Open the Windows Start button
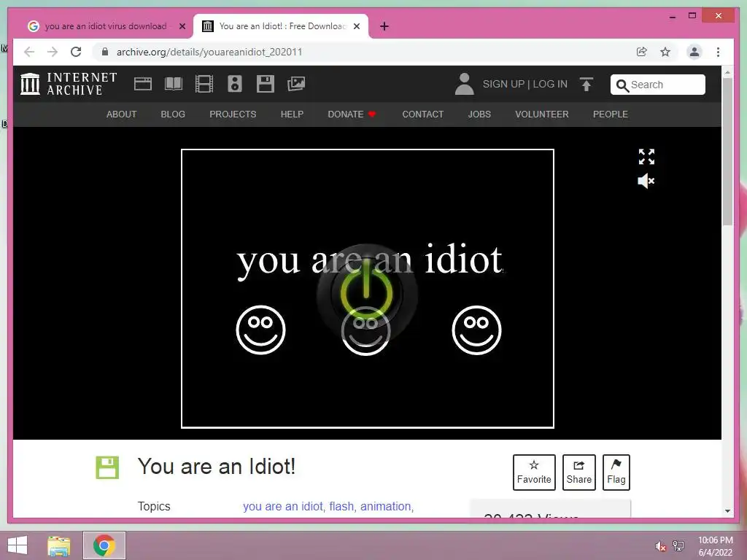The width and height of the screenshot is (747, 560). point(18,545)
